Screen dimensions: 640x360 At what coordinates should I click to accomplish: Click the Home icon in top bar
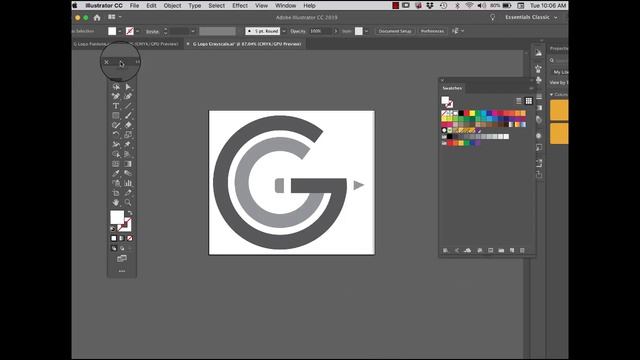(97, 18)
